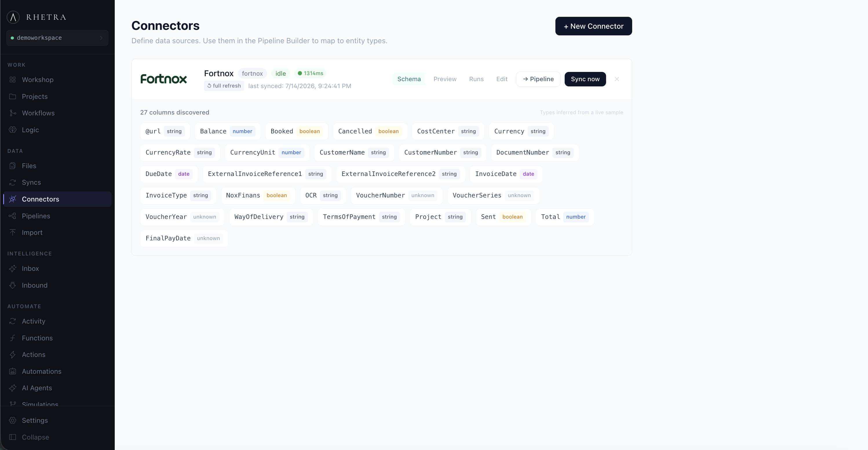Click the Sync now button
The height and width of the screenshot is (450, 868).
click(585, 79)
